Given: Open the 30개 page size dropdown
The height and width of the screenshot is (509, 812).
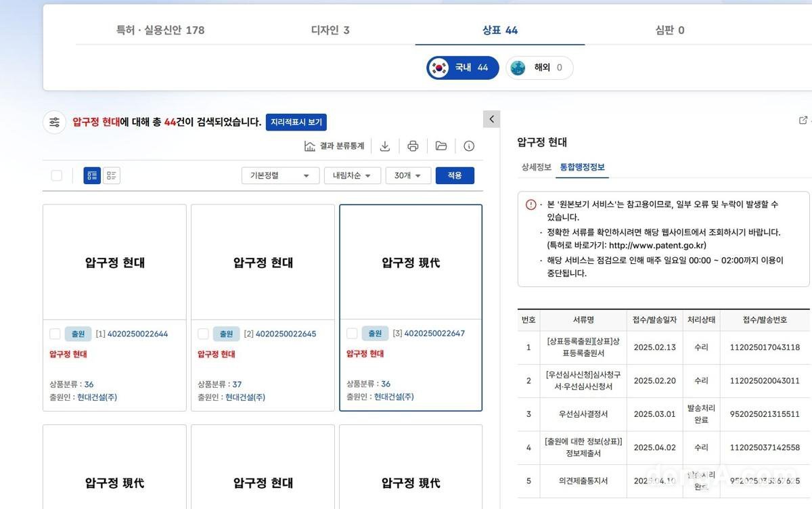Looking at the screenshot, I should pos(408,176).
